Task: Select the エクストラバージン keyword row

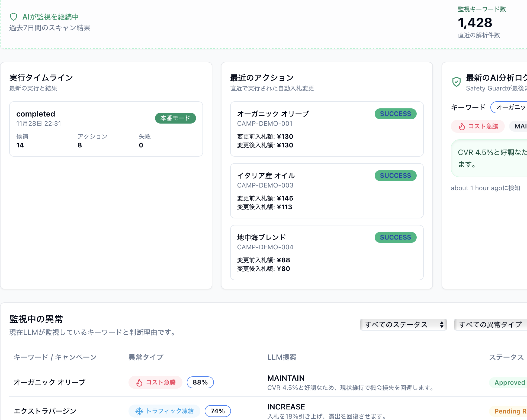Action: (45, 411)
